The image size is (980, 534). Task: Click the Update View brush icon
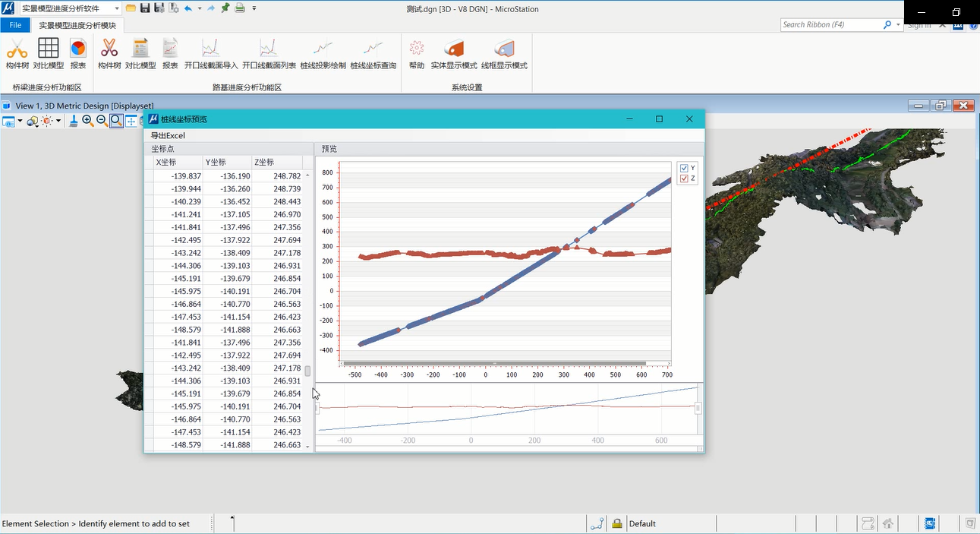[74, 120]
